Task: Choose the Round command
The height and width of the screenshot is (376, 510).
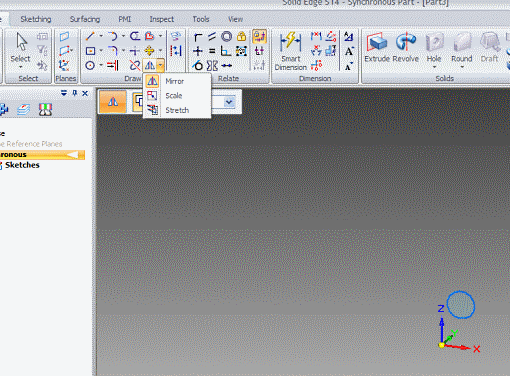Action: coord(462,50)
